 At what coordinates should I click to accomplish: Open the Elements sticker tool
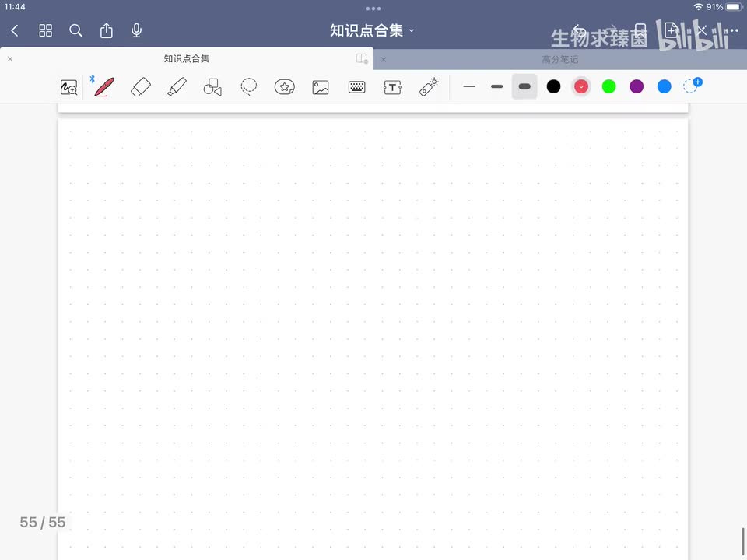click(x=285, y=86)
